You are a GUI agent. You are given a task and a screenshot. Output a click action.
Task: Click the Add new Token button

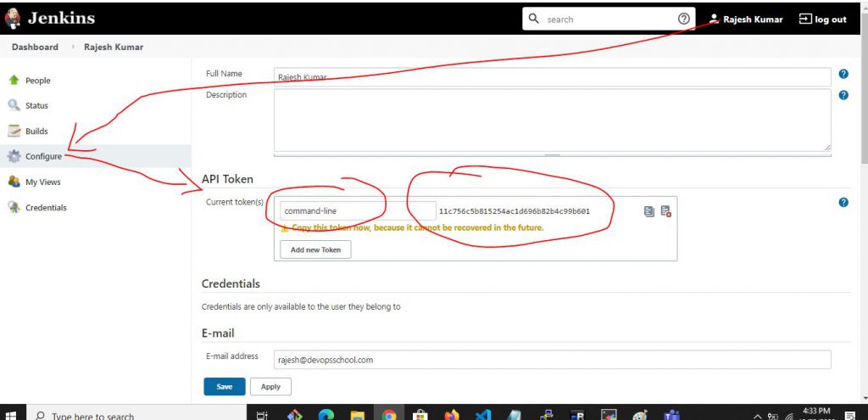click(x=315, y=249)
